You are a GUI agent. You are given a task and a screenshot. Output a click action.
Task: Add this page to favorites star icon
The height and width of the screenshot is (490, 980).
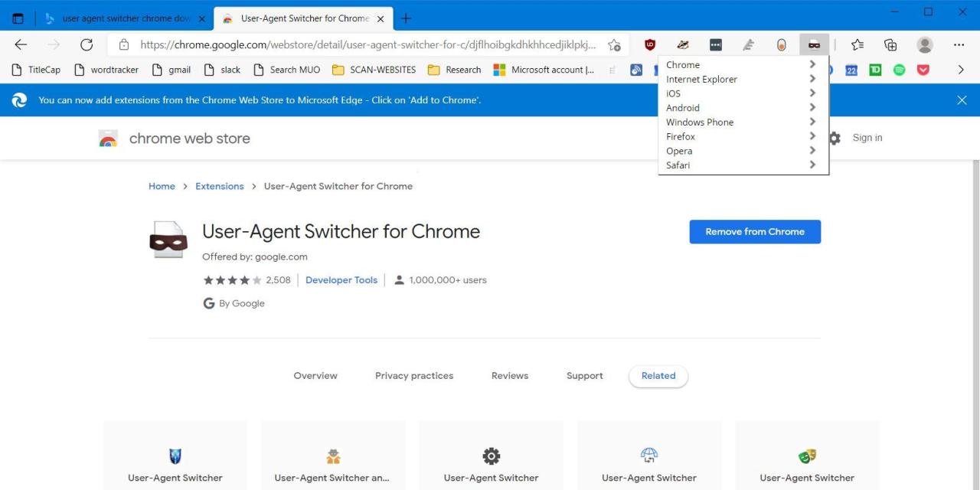(614, 44)
